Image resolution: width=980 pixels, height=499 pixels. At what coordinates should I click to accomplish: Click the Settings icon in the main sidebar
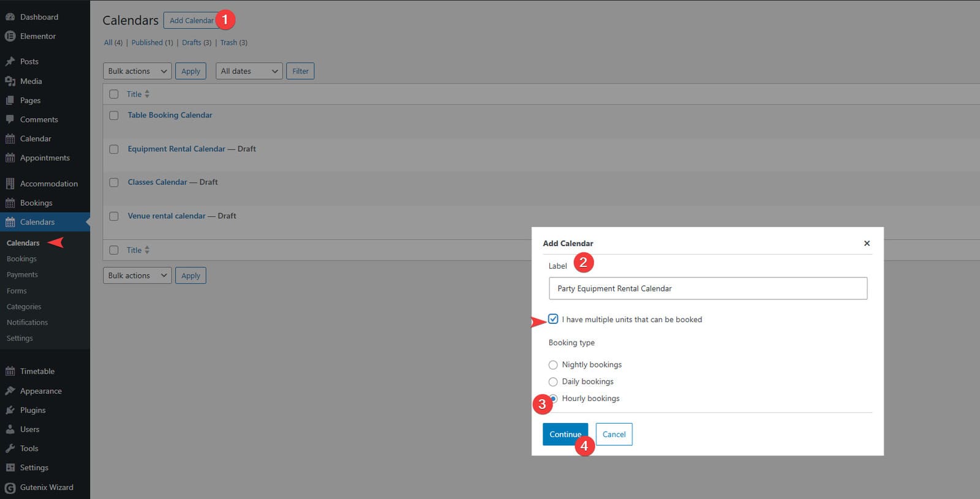point(10,468)
